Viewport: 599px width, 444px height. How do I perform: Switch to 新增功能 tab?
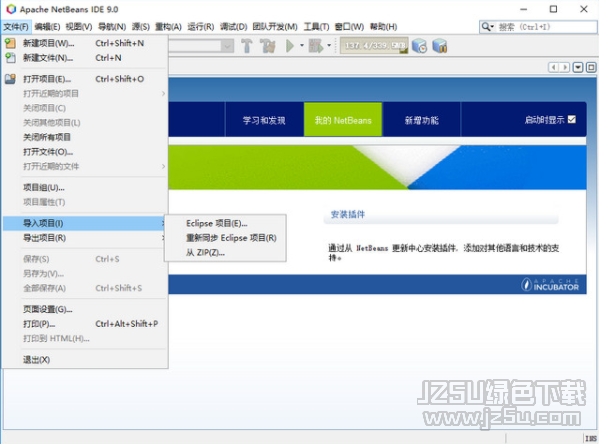click(422, 120)
